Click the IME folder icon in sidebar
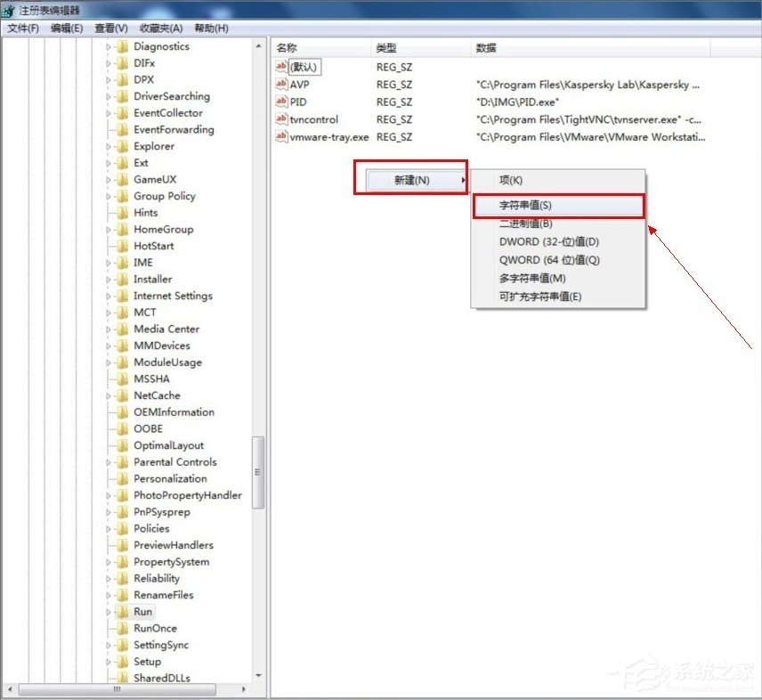Viewport: 762px width, 700px height. click(x=122, y=262)
